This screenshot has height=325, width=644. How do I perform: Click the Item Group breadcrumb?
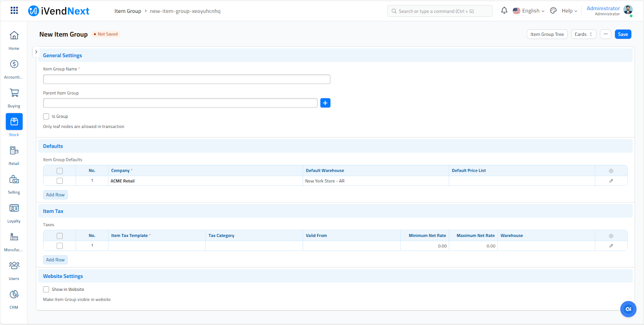[128, 11]
